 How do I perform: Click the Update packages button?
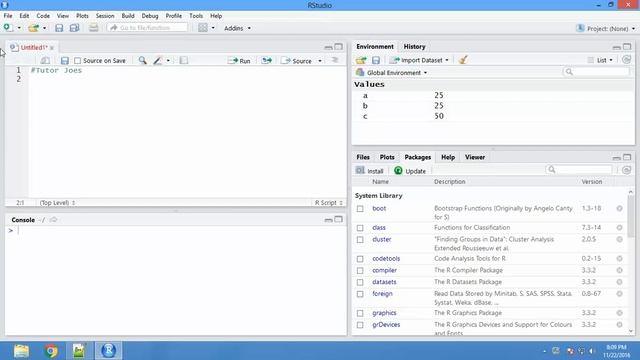coord(410,171)
